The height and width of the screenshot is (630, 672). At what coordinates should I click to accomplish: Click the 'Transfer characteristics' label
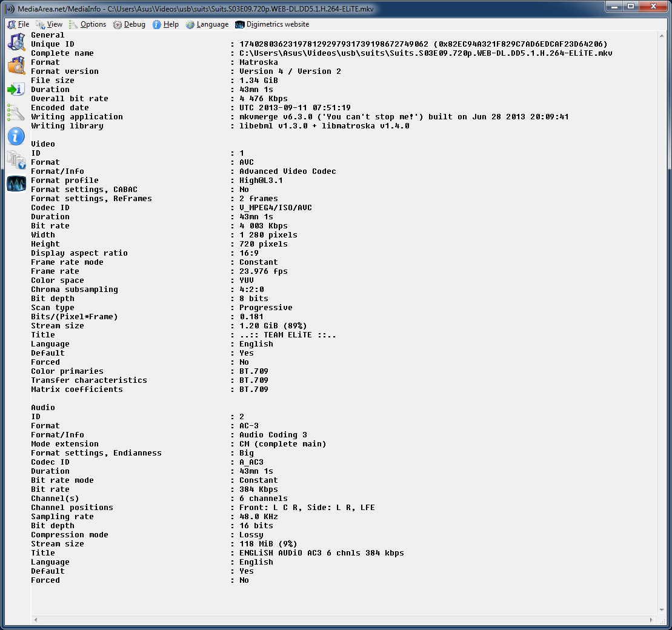pyautogui.click(x=88, y=380)
